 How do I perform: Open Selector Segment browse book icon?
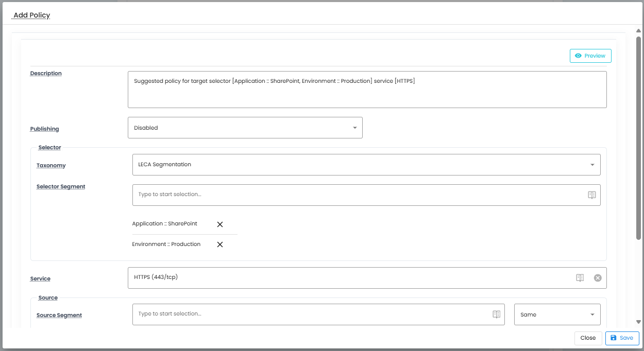click(592, 195)
